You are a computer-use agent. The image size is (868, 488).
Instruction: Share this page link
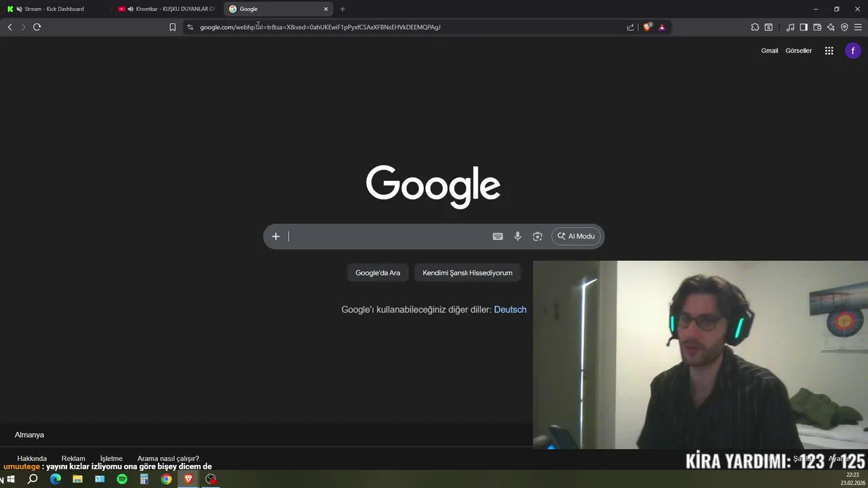coord(631,27)
